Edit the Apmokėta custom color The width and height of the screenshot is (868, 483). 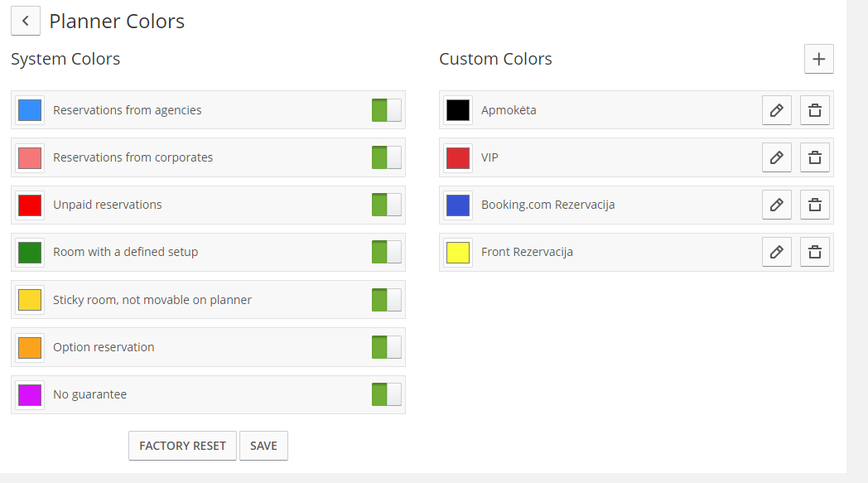point(777,110)
